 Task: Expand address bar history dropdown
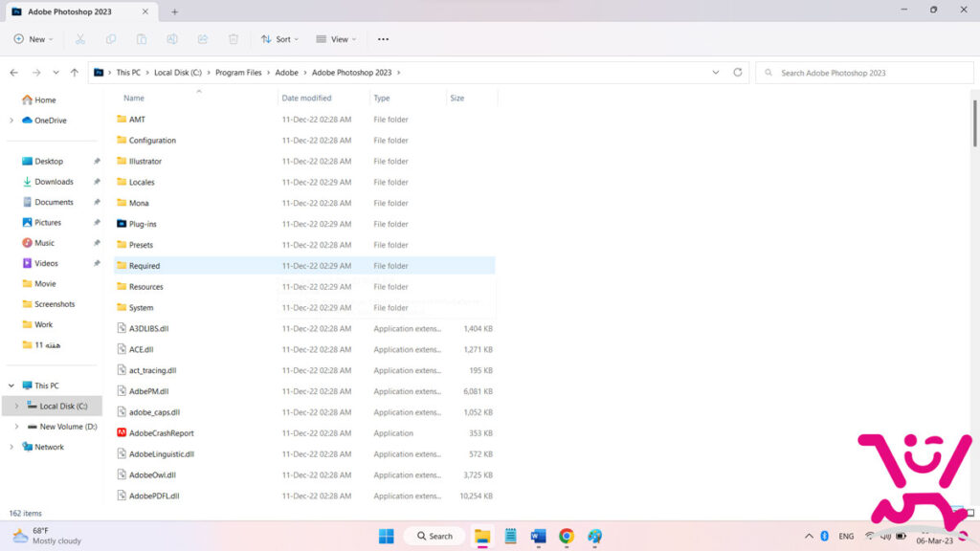[716, 73]
